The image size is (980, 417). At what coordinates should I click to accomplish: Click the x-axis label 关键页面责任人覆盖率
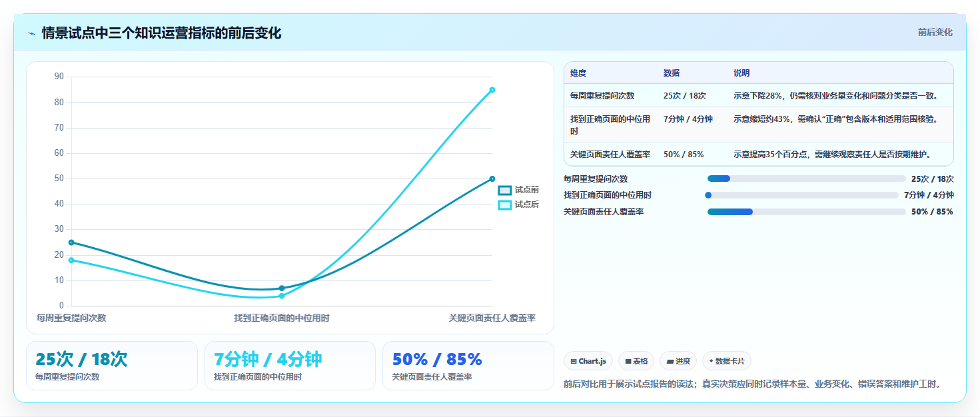[492, 318]
